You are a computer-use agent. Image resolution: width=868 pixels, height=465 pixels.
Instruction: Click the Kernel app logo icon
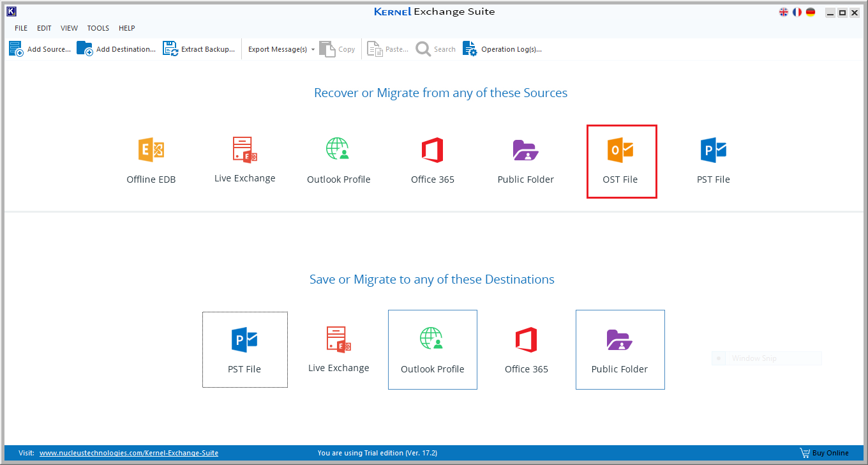tap(11, 11)
